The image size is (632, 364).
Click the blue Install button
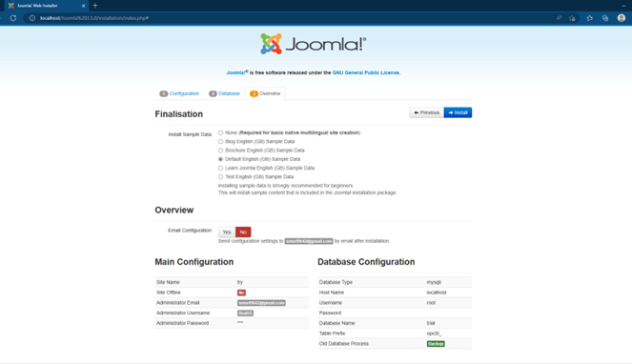tap(458, 112)
